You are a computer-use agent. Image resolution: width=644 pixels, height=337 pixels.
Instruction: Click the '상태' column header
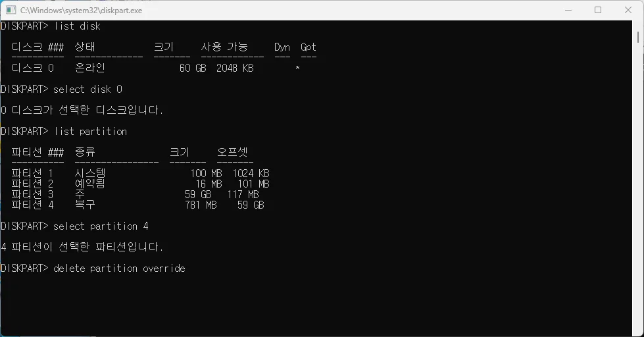85,47
